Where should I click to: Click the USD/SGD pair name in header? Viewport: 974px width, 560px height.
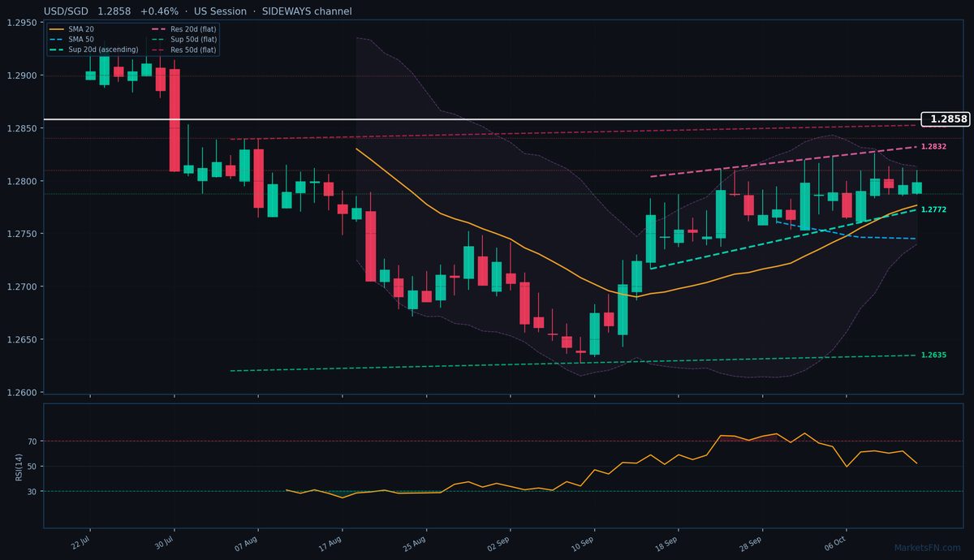pos(67,11)
